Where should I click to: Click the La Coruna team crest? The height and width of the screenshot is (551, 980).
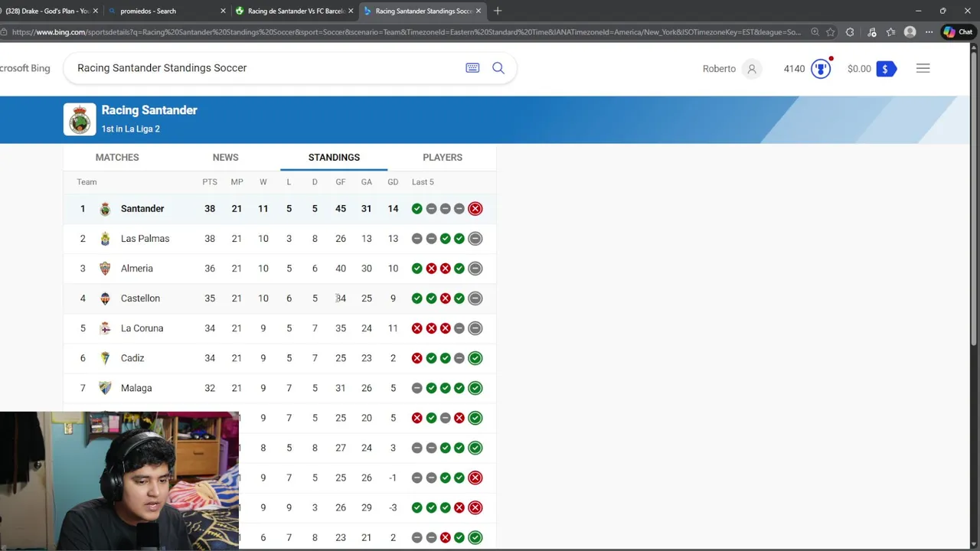point(106,328)
